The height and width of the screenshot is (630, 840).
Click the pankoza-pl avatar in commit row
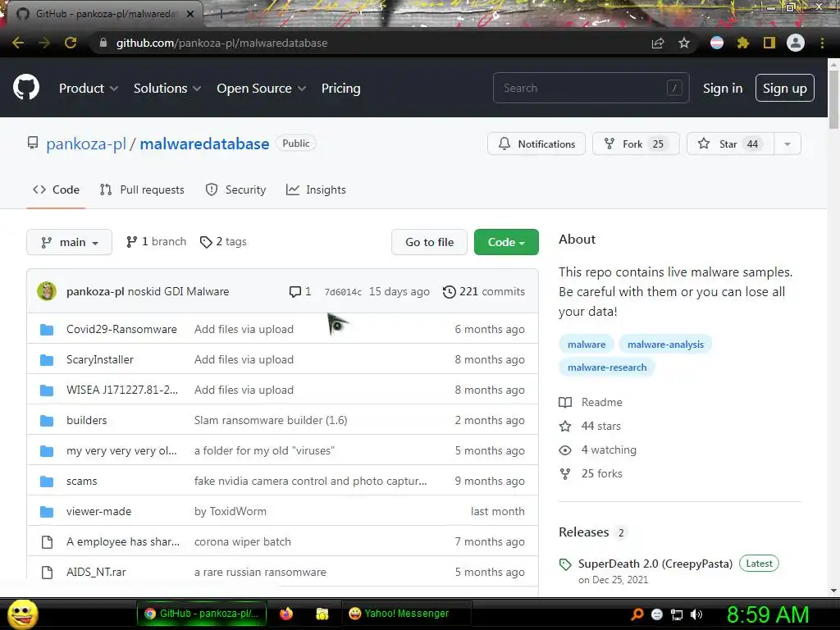coord(47,291)
